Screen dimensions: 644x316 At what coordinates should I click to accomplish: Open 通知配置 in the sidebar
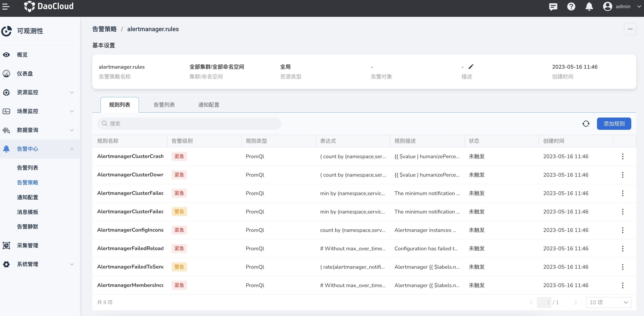click(x=27, y=197)
